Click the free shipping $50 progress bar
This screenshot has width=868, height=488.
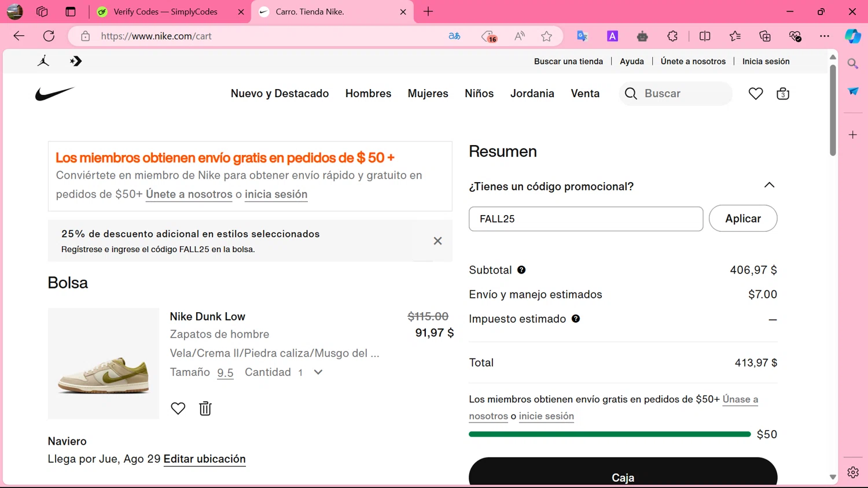(610, 434)
